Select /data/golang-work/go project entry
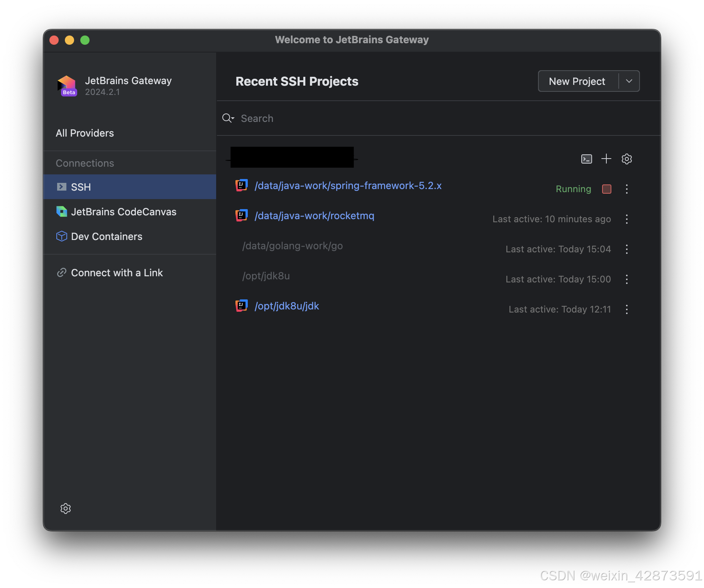The height and width of the screenshot is (588, 704). (292, 246)
